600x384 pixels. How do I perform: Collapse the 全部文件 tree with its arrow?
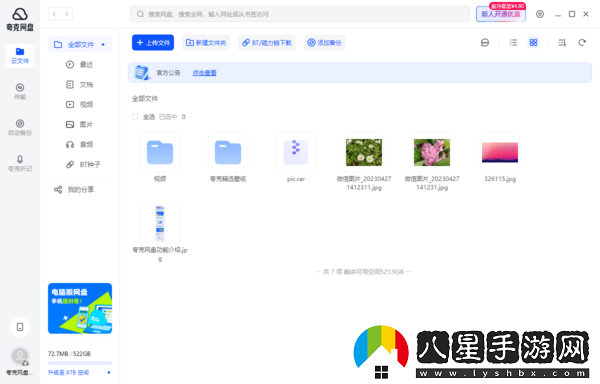point(103,44)
